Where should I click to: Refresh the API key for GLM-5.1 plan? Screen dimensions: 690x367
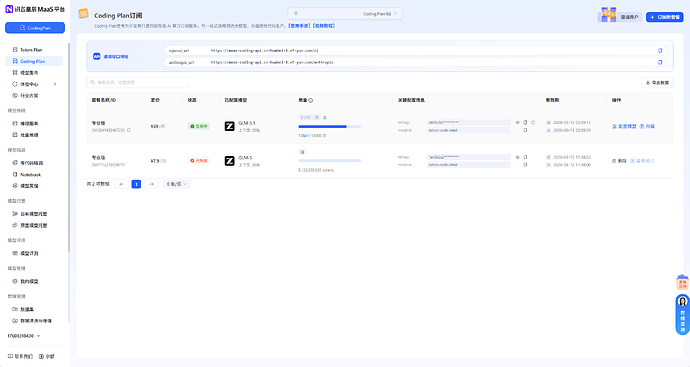(x=533, y=122)
